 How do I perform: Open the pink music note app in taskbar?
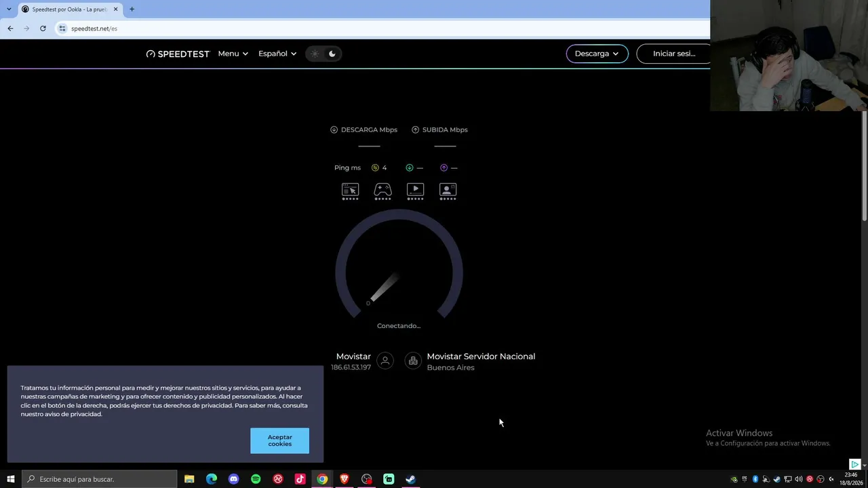point(300,479)
